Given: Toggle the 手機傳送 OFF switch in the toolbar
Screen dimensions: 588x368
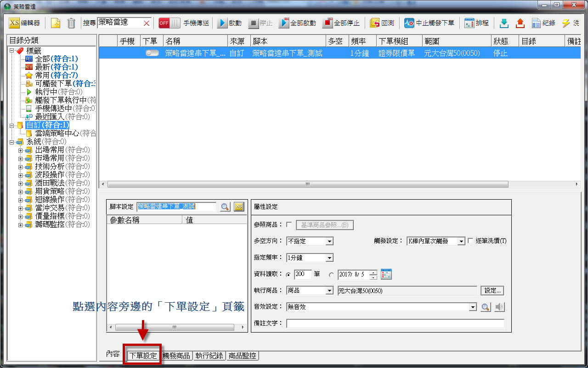Looking at the screenshot, I should (x=170, y=23).
